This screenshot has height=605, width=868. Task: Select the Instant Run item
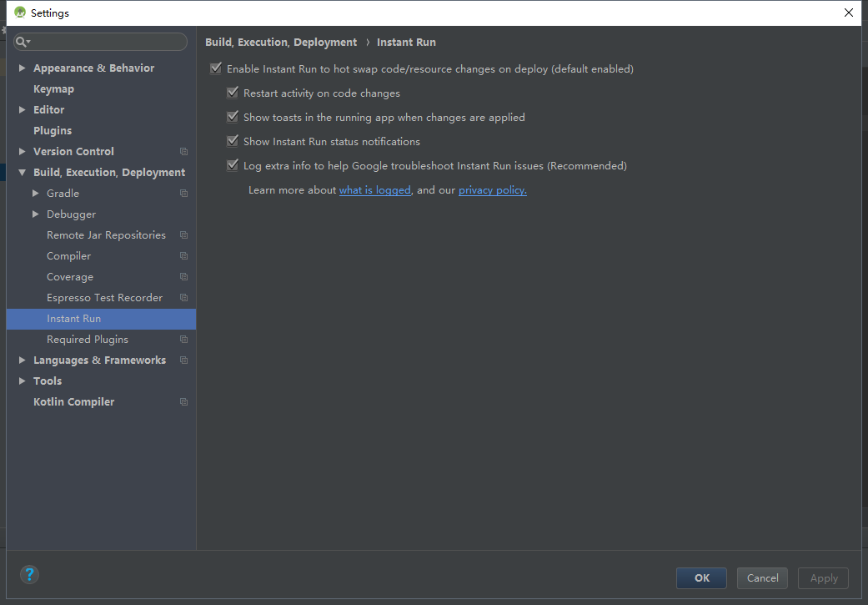101,319
